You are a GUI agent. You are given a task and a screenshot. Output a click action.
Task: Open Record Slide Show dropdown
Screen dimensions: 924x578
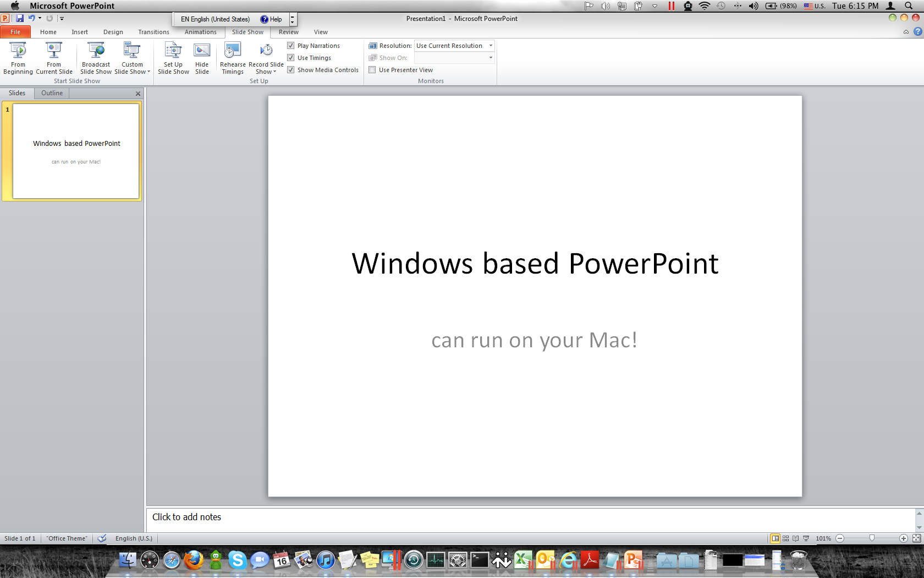tap(266, 58)
